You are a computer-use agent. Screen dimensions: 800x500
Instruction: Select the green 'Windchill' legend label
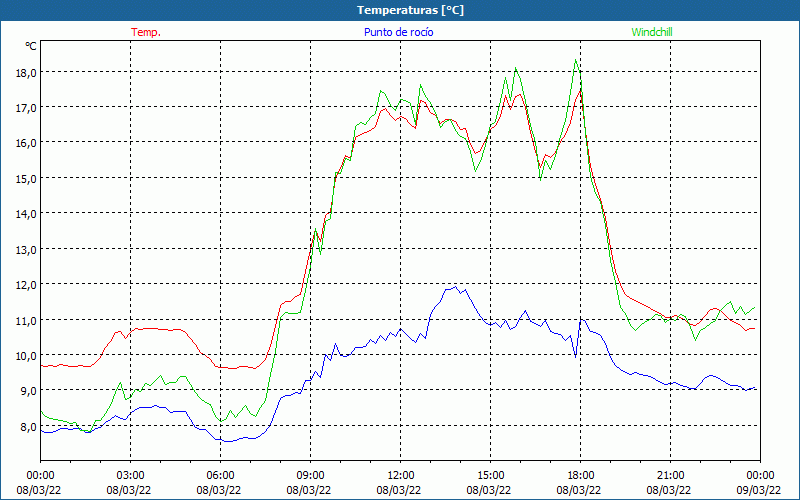pyautogui.click(x=652, y=32)
